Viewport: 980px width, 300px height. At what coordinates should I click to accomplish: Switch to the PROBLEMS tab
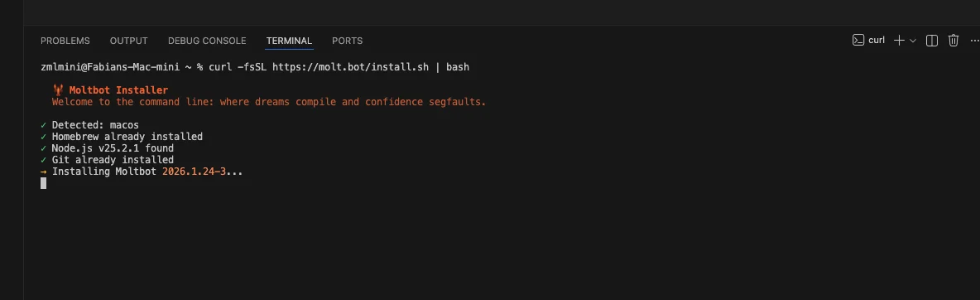tap(65, 41)
